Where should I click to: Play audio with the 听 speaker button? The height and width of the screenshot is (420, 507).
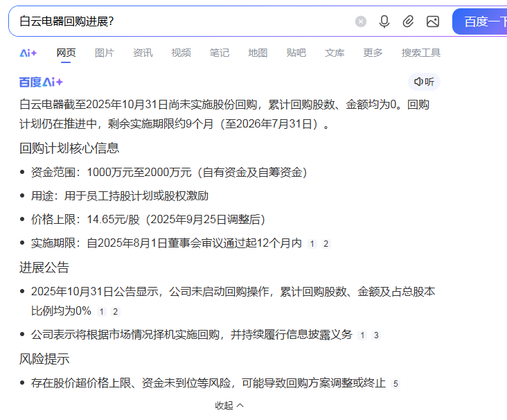point(424,82)
